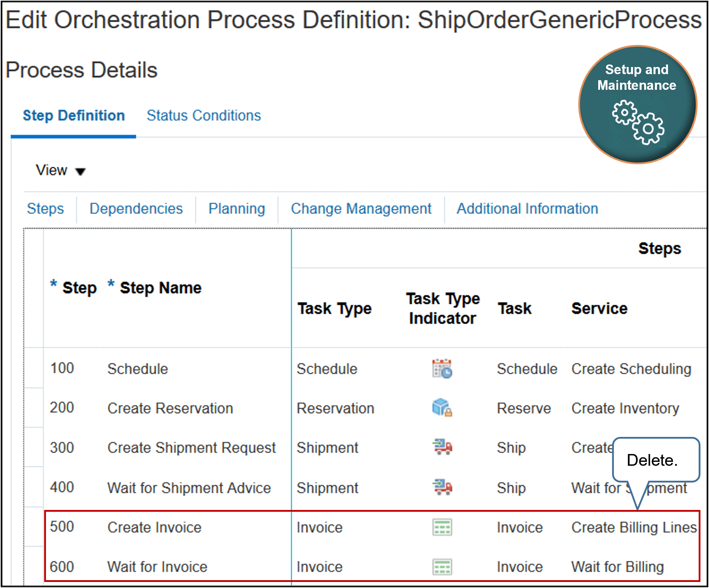The width and height of the screenshot is (709, 588).
Task: Switch to the Change Management subtab
Action: pyautogui.click(x=361, y=208)
